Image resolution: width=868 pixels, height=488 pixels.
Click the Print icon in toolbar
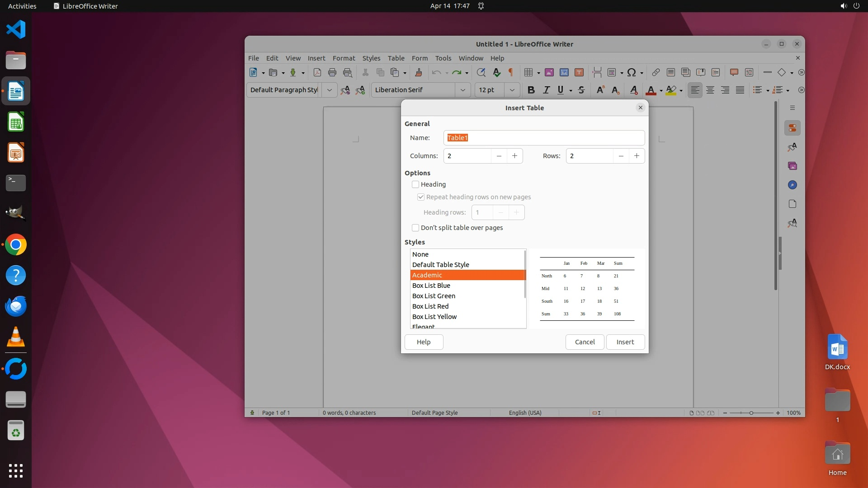click(332, 72)
